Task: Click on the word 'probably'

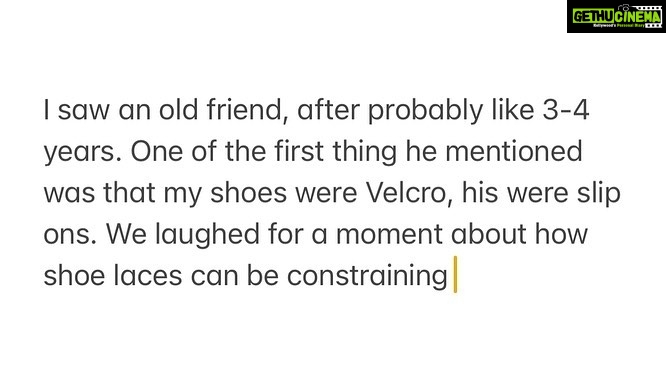Action: tap(425, 111)
